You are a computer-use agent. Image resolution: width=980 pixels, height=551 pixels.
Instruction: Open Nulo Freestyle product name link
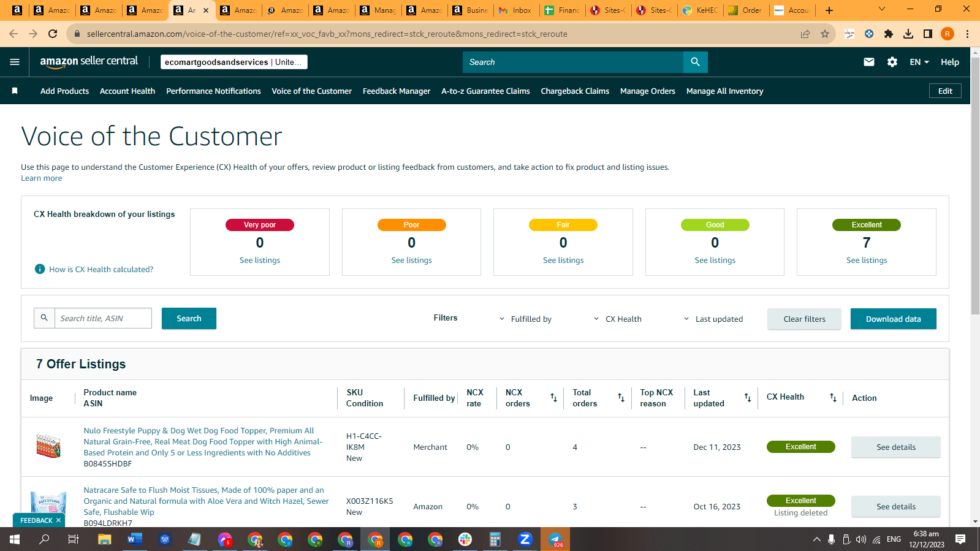[x=203, y=441]
